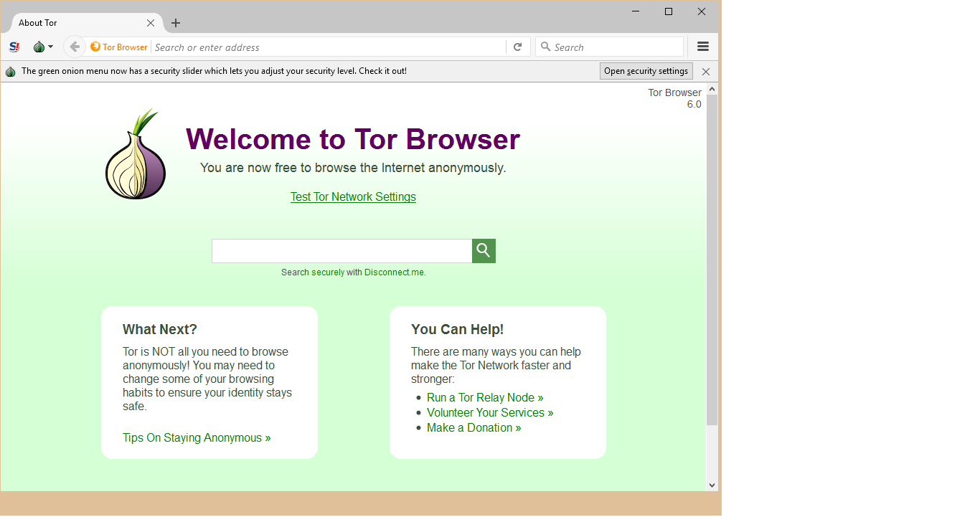The width and height of the screenshot is (980, 522).
Task: Open Tips On Staying Anonymous link
Action: coord(197,437)
